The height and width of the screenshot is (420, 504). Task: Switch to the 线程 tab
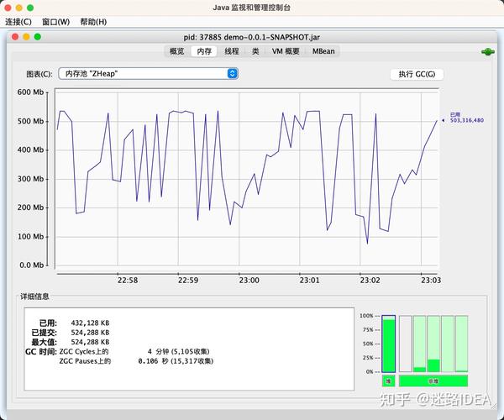tap(232, 51)
